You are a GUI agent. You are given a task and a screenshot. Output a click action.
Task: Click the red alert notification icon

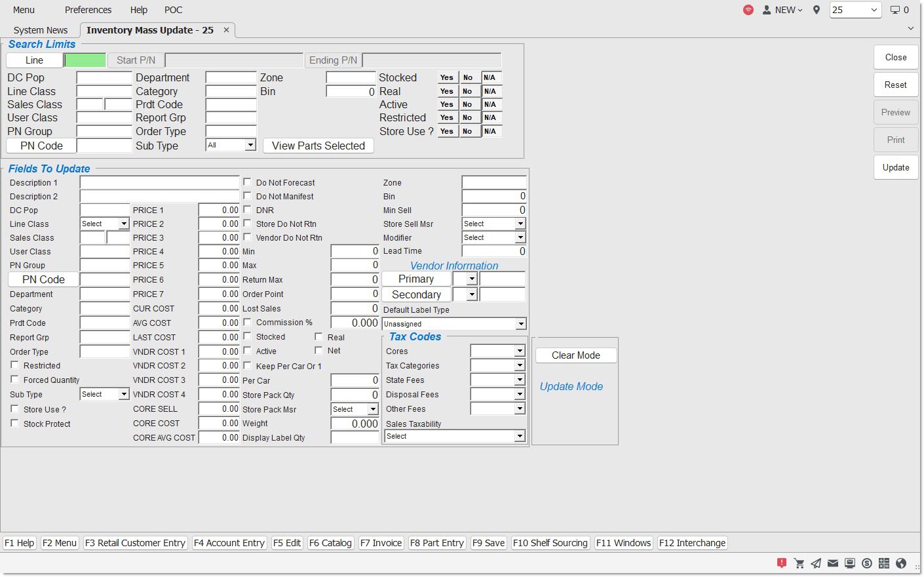click(782, 563)
